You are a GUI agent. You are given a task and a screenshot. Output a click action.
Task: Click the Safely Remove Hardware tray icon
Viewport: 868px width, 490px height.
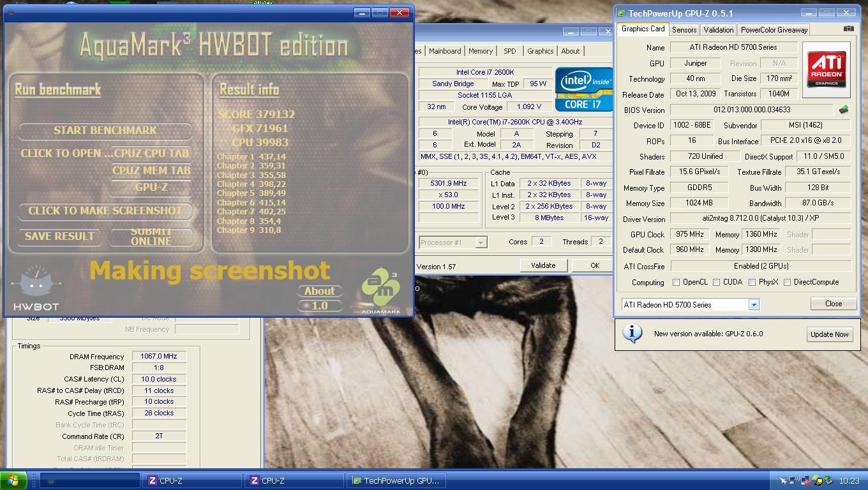coord(828,480)
